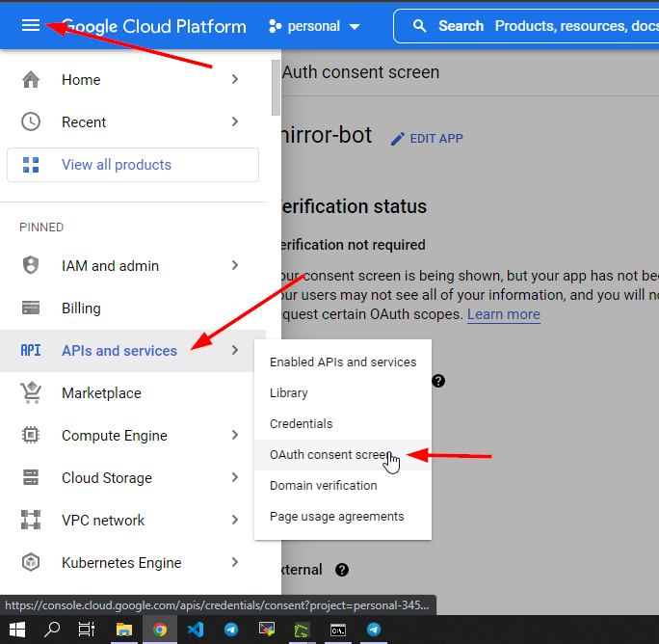Viewport: 659px width, 644px height.
Task: Open the first Telegram taskbar icon
Action: click(x=231, y=630)
